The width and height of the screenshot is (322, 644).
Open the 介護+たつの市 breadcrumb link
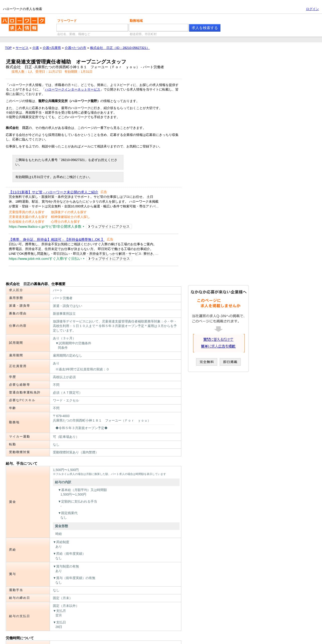coord(75,48)
